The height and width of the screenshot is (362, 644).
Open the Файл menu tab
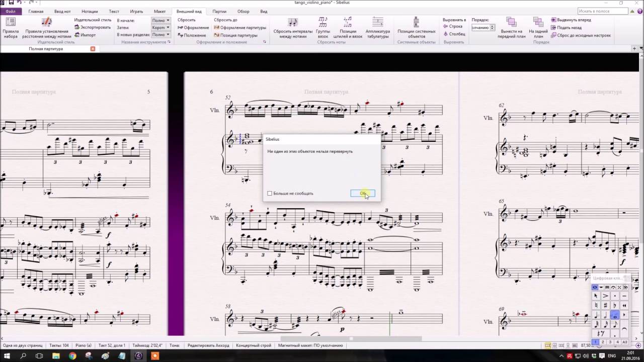click(x=11, y=11)
